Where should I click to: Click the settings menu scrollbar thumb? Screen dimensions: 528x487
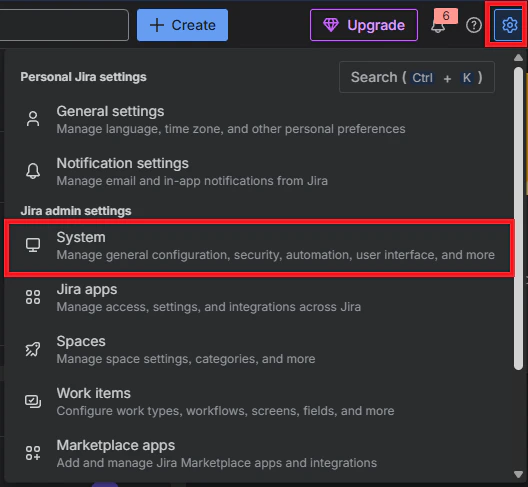click(518, 219)
